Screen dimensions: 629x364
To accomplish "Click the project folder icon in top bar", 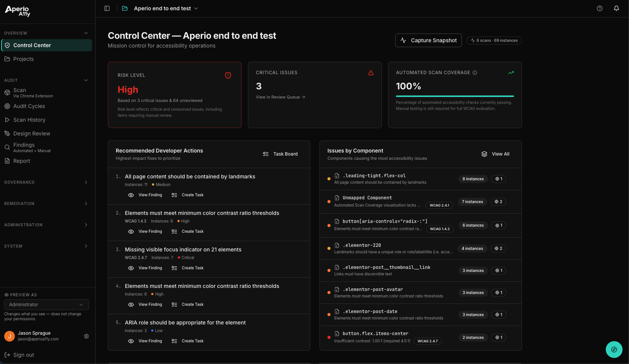I will pos(125,8).
